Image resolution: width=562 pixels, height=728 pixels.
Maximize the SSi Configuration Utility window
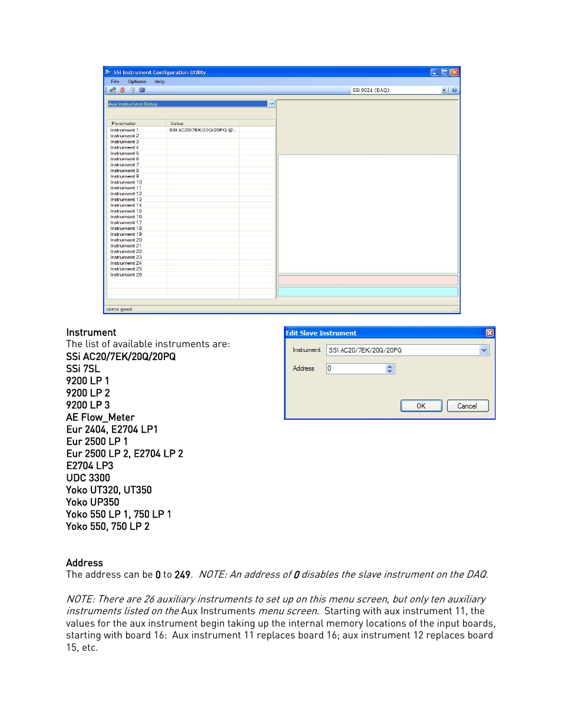445,72
